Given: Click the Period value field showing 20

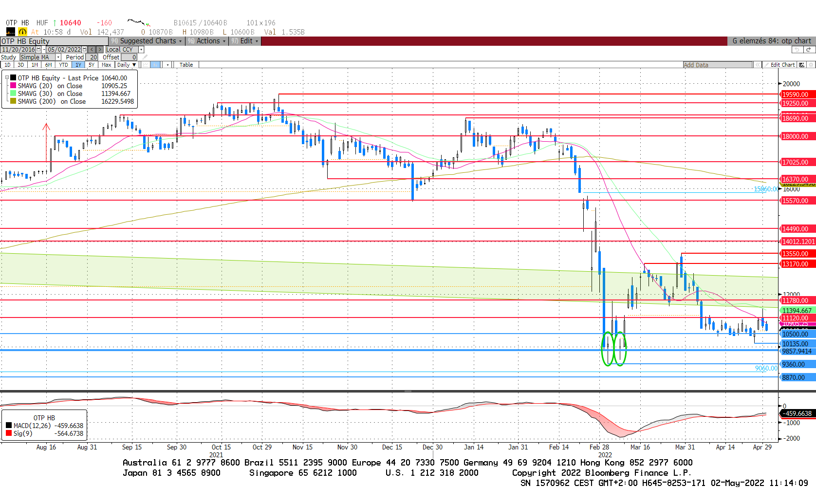Looking at the screenshot, I should [x=92, y=57].
